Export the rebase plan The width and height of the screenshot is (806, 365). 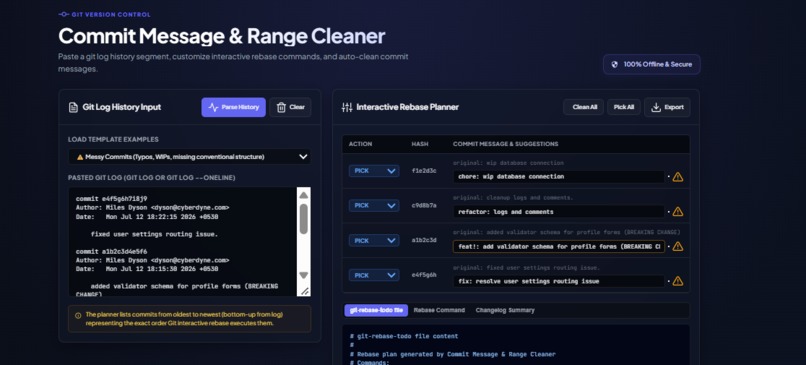(x=667, y=107)
